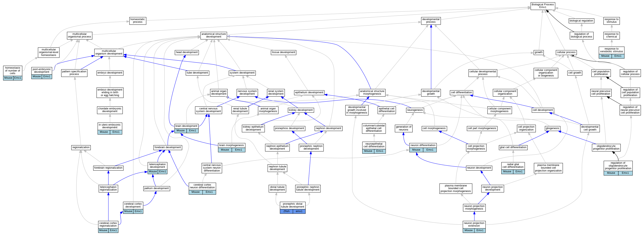The height and width of the screenshot is (235, 644).
Task: Select 'cerebral cortex development' node
Action: coord(133,208)
